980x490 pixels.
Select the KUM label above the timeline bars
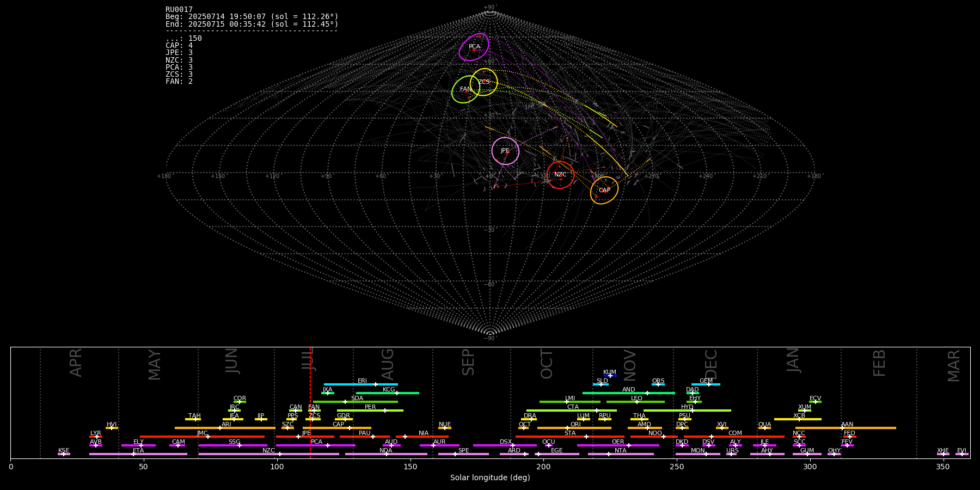tap(610, 372)
